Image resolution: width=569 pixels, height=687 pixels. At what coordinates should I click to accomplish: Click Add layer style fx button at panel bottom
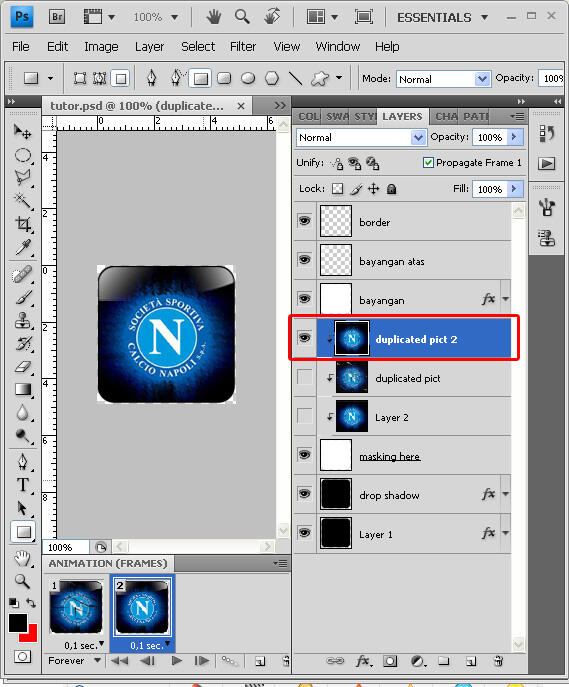pyautogui.click(x=363, y=661)
